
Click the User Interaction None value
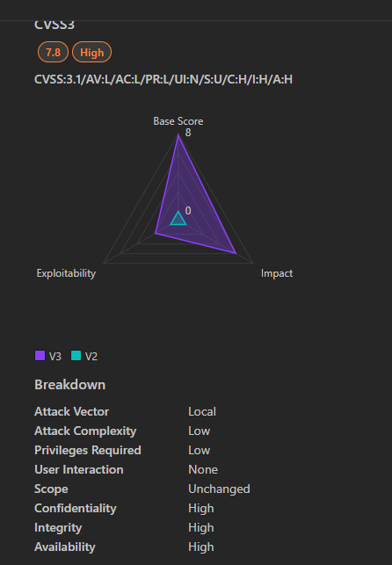coord(203,469)
